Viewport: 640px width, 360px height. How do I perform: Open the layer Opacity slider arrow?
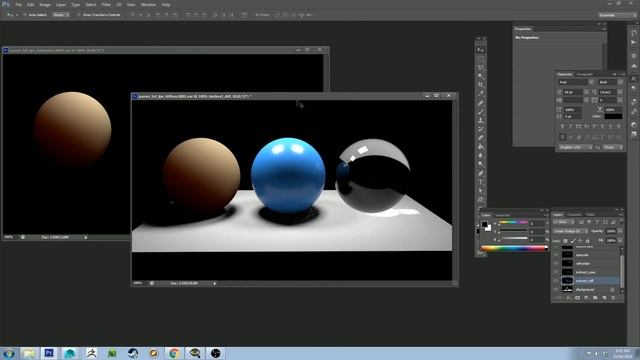(x=620, y=231)
